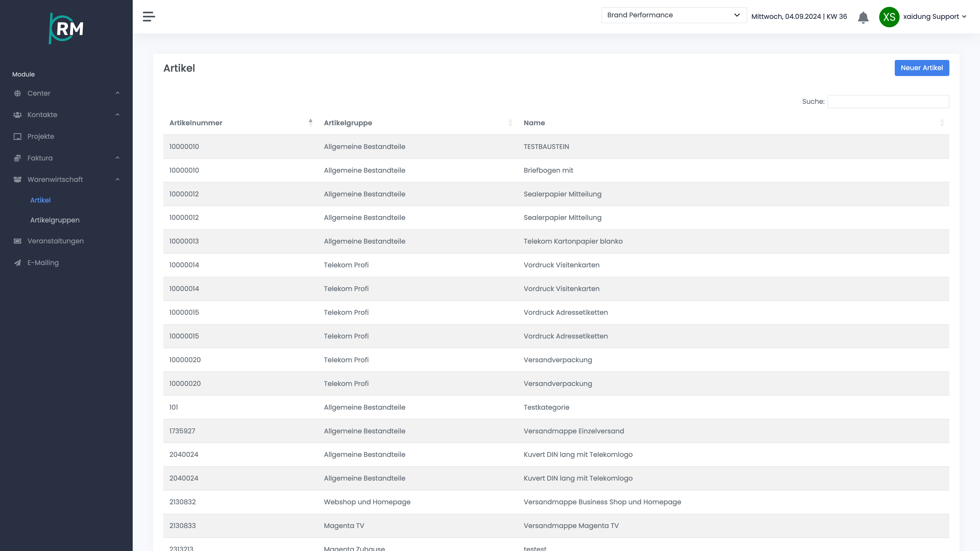Click the Kontakte people icon
Viewport: 980px width, 551px height.
coord(18,115)
